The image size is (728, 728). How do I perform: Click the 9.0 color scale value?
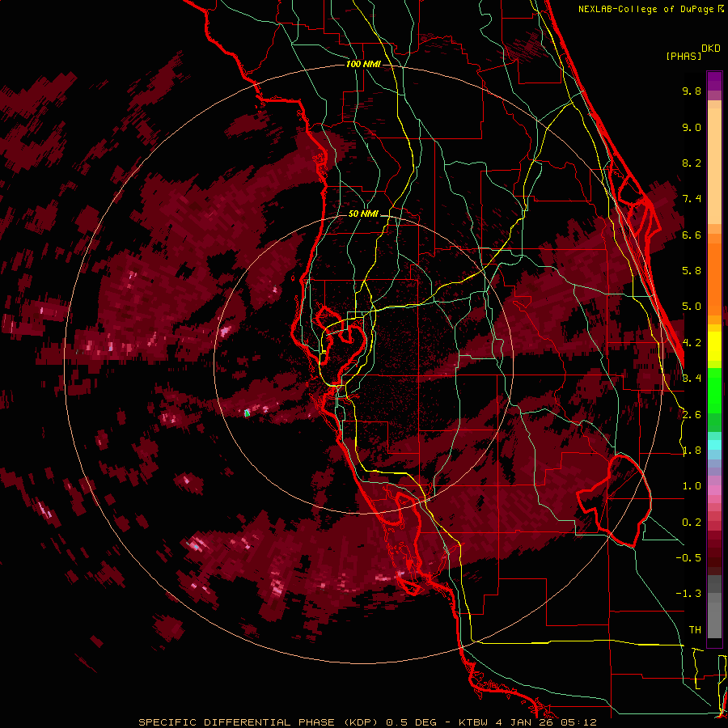[x=692, y=127]
